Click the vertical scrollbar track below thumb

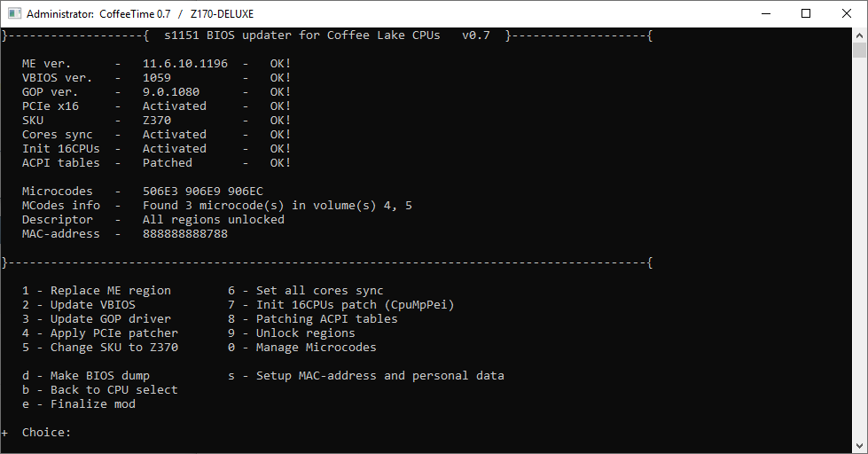(x=859, y=249)
